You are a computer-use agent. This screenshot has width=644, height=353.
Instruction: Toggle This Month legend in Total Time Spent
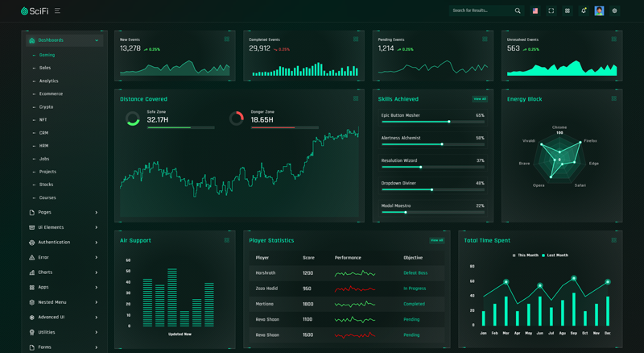pos(526,255)
